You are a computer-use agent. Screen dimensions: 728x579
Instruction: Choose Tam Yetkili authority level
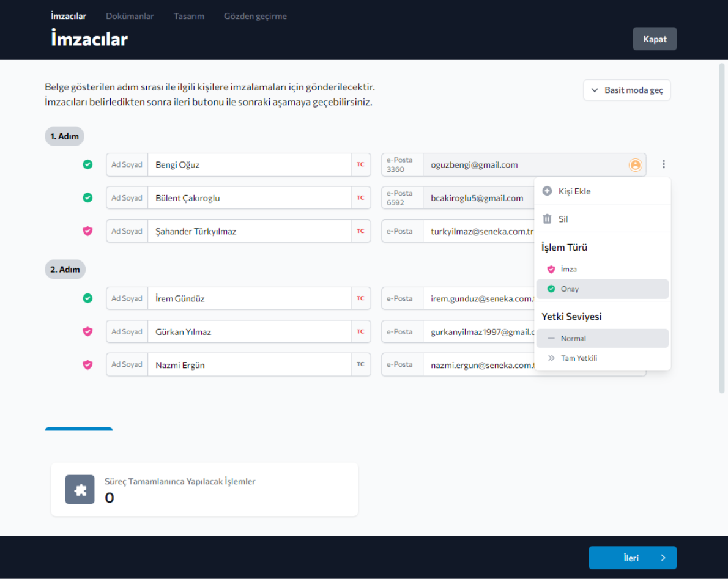click(579, 358)
